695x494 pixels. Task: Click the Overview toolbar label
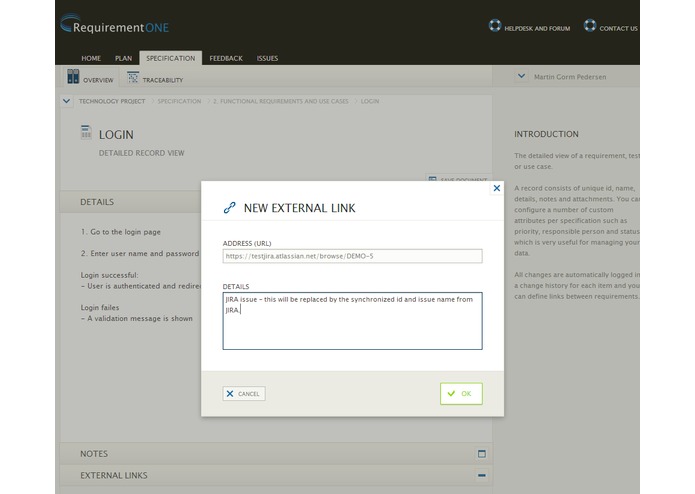tap(98, 80)
